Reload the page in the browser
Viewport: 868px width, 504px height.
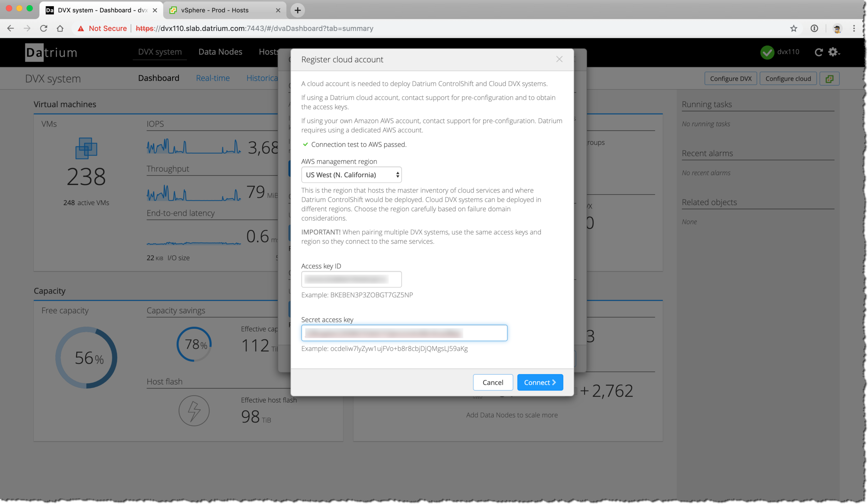coord(43,28)
